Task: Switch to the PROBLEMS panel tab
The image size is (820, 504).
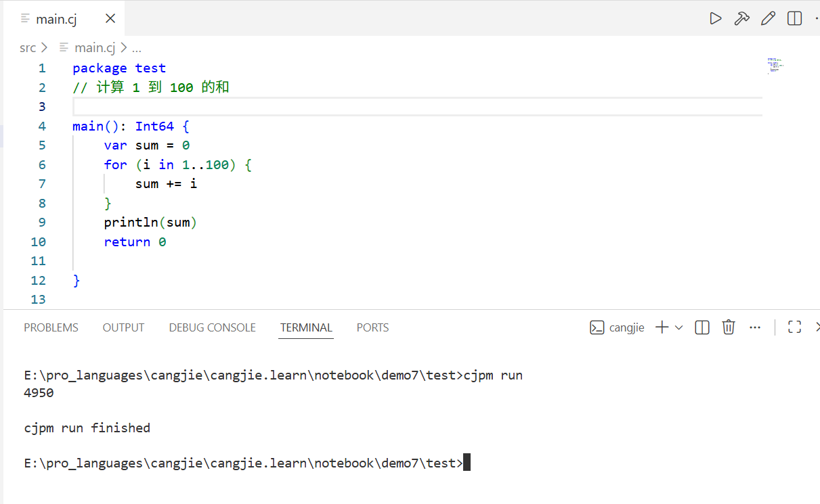Action: 51,327
